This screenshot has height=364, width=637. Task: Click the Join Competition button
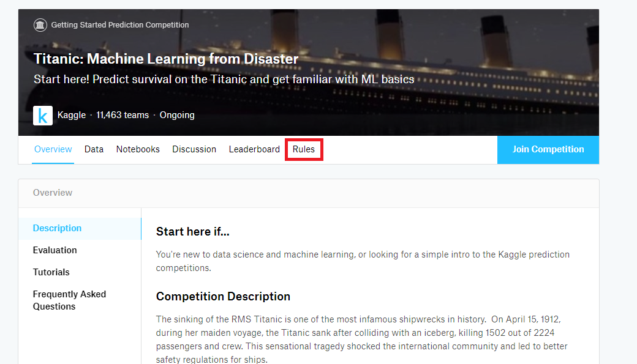(548, 150)
